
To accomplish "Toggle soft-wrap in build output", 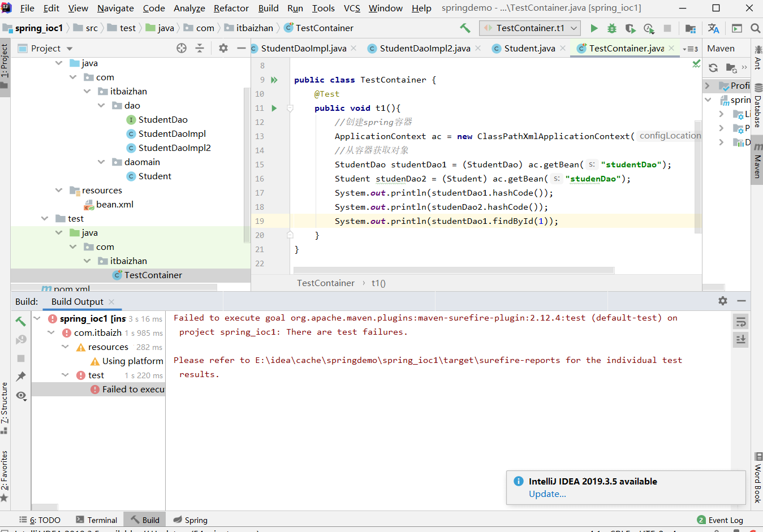I will pos(740,322).
